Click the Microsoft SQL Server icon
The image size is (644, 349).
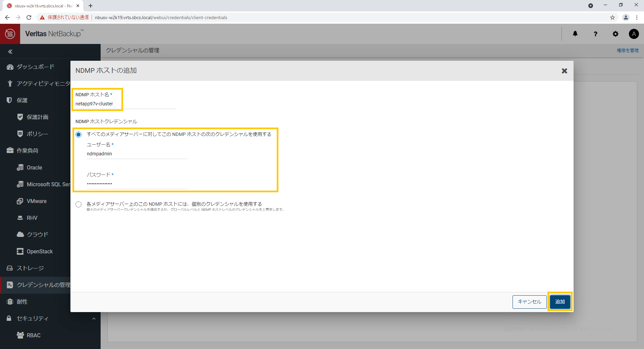pos(20,184)
